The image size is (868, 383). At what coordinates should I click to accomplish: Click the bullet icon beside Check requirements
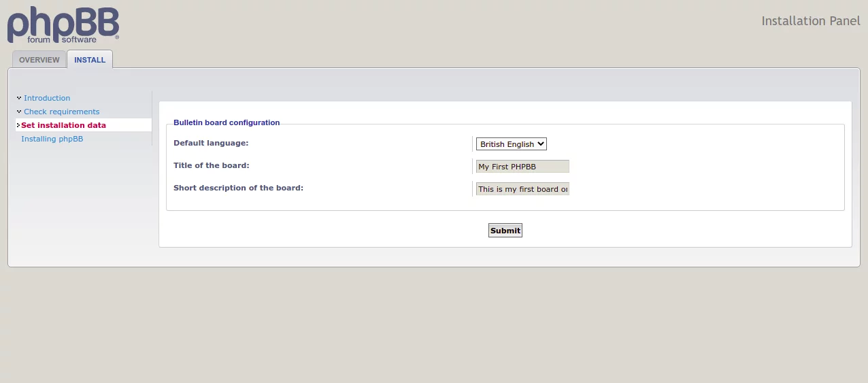coord(19,112)
